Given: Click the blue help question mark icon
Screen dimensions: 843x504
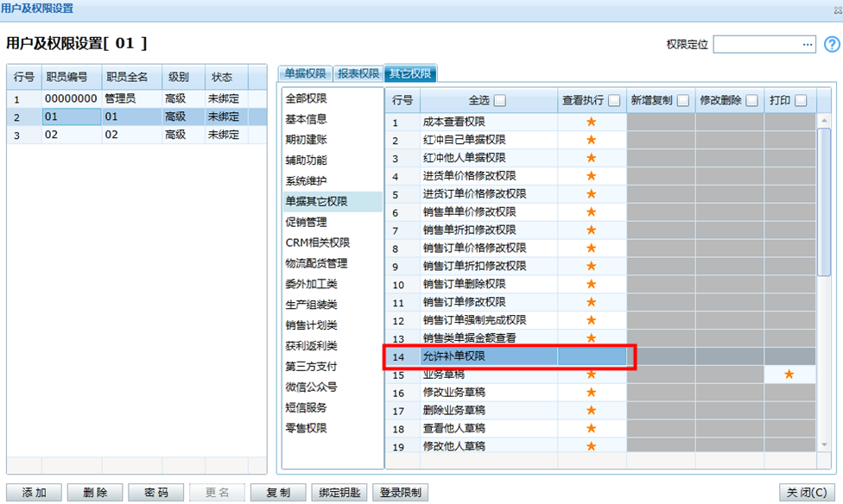Looking at the screenshot, I should [832, 44].
